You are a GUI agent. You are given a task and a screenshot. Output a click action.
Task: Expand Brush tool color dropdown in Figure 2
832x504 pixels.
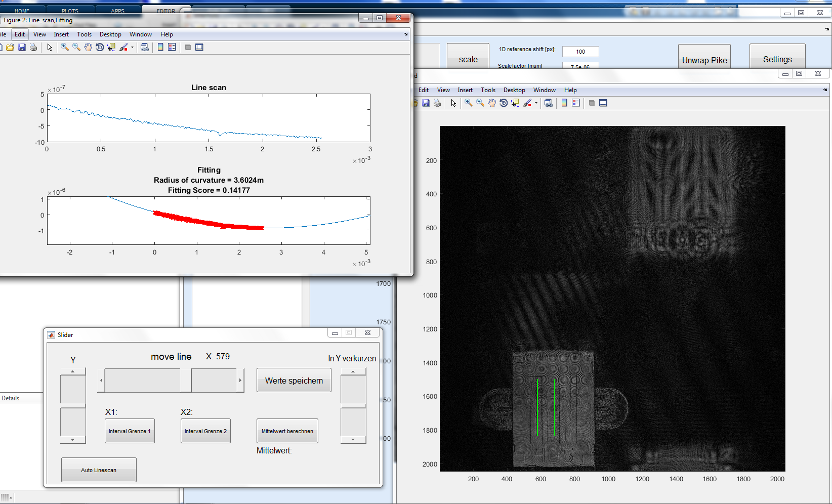tap(132, 48)
